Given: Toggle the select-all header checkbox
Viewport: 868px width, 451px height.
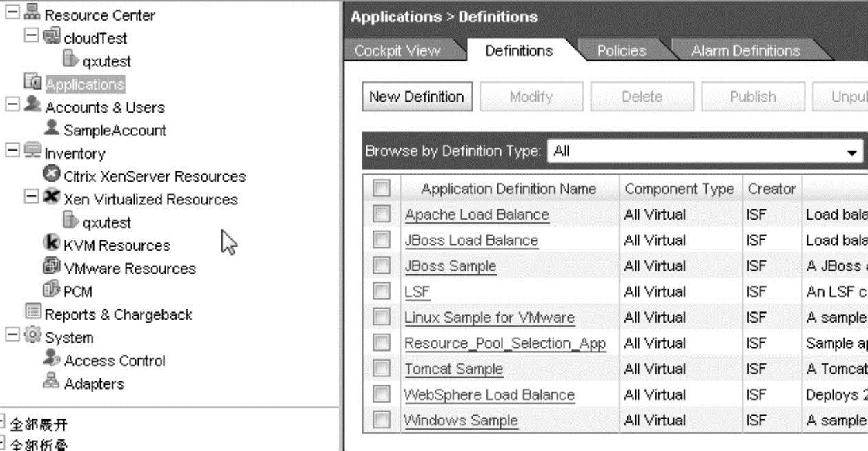Looking at the screenshot, I should pos(382,188).
